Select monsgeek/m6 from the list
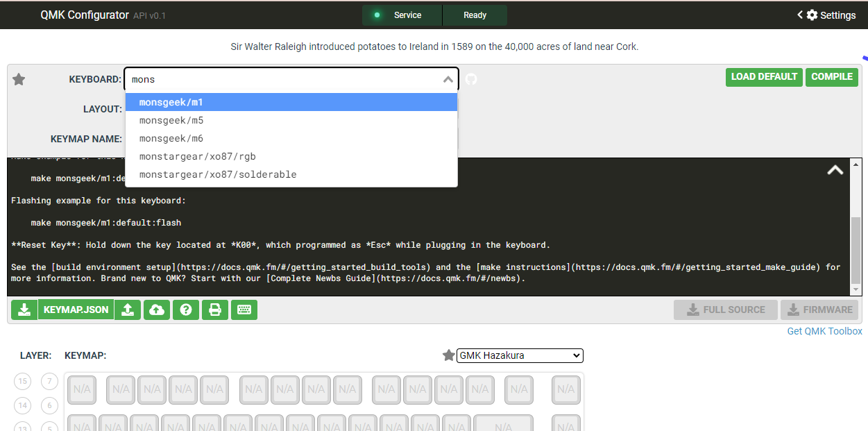Image resolution: width=868 pixels, height=431 pixels. pos(291,138)
